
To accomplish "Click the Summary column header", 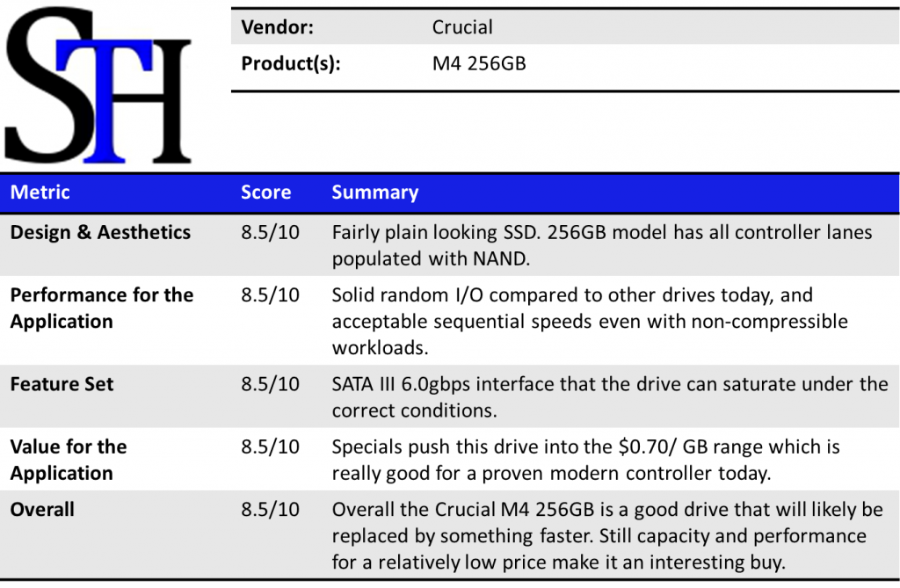I will tap(374, 192).
